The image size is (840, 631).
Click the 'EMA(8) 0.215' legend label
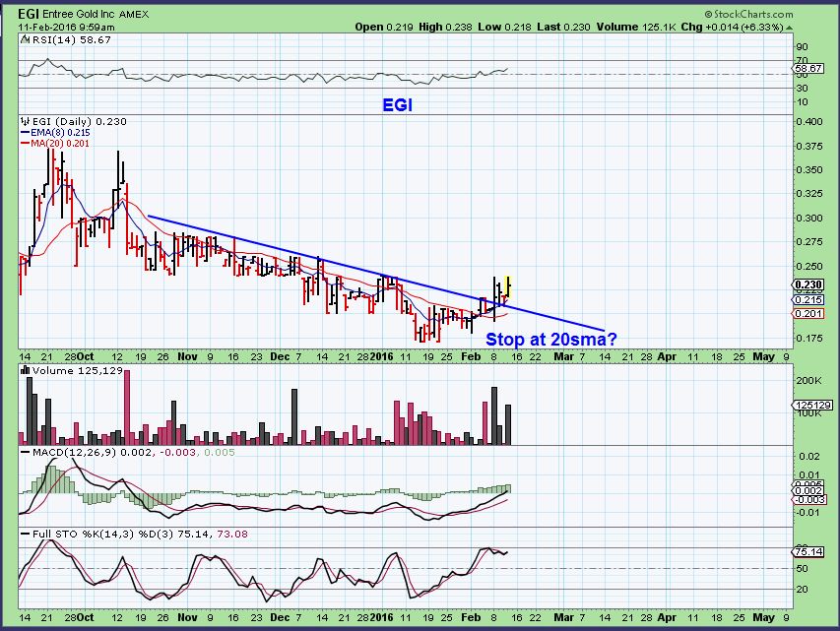60,132
